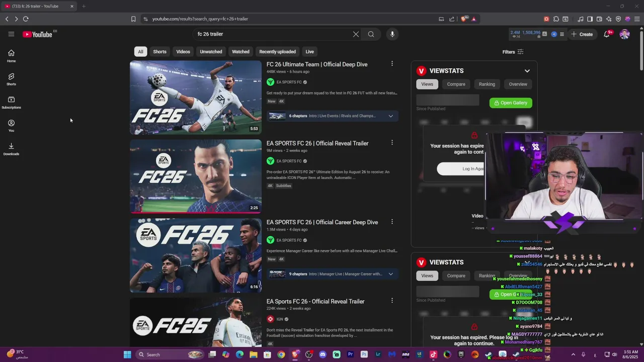This screenshot has width=644, height=362.
Task: Open Shorts in the left sidebar
Action: 11,79
